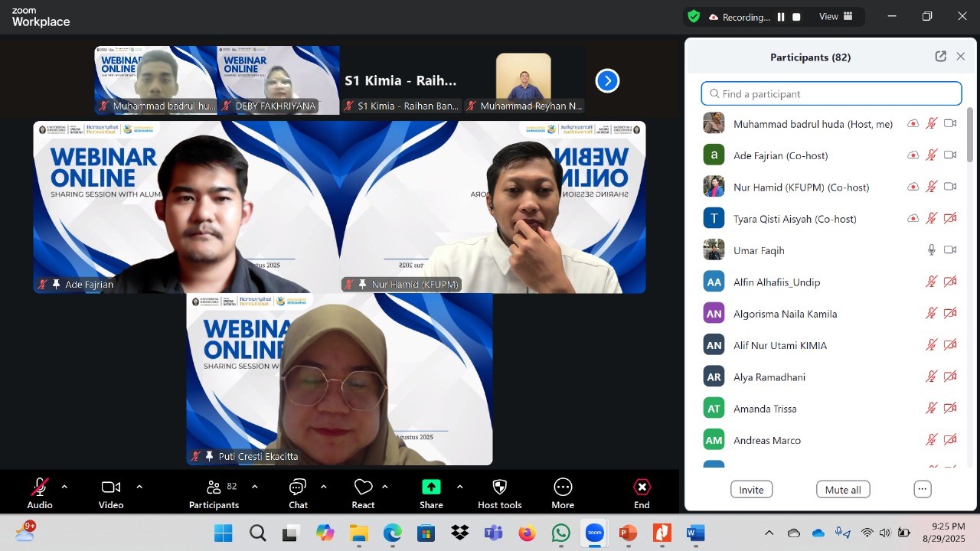Toggle Ade Fajrian's camera icon

950,155
